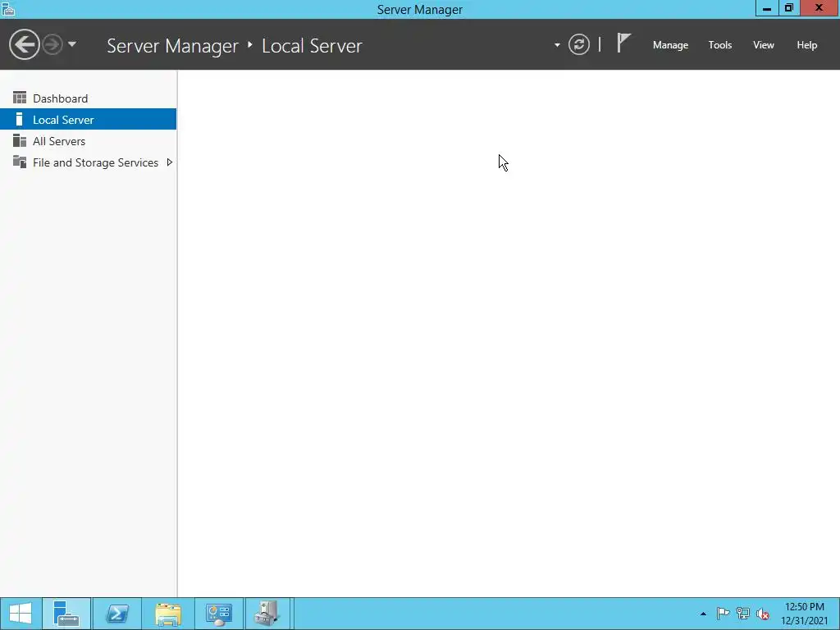The image size is (840, 630).
Task: Click the forward navigation arrow
Action: [52, 44]
